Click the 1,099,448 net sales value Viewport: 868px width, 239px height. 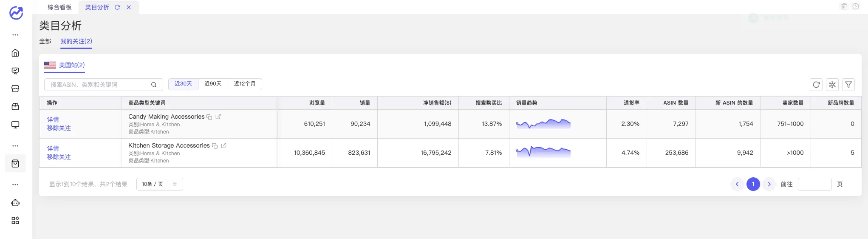[x=438, y=124]
